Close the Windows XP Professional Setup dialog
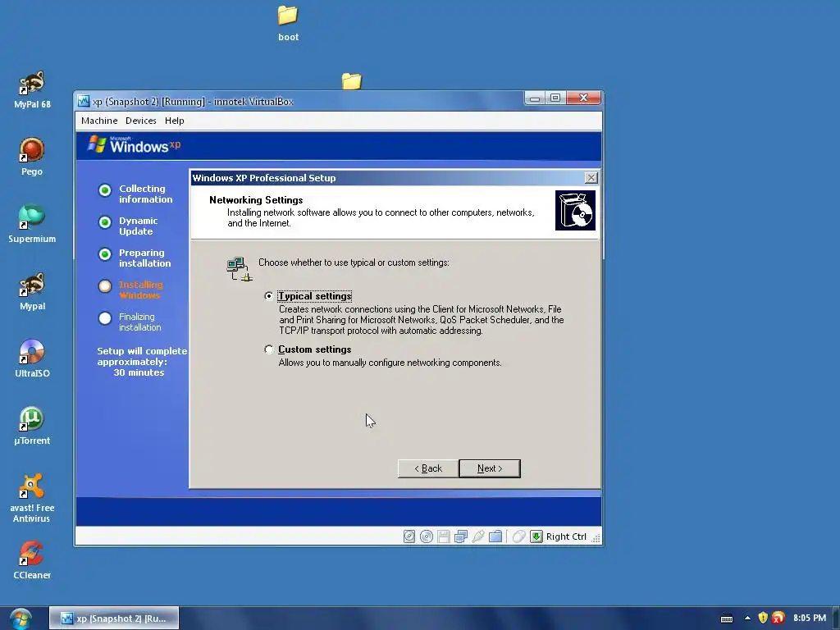The width and height of the screenshot is (840, 630). tap(591, 178)
